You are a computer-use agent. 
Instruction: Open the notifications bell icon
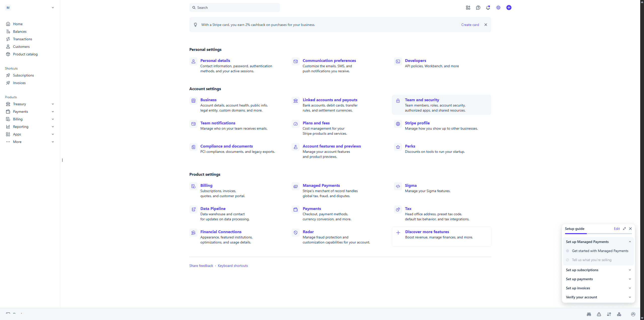click(488, 8)
